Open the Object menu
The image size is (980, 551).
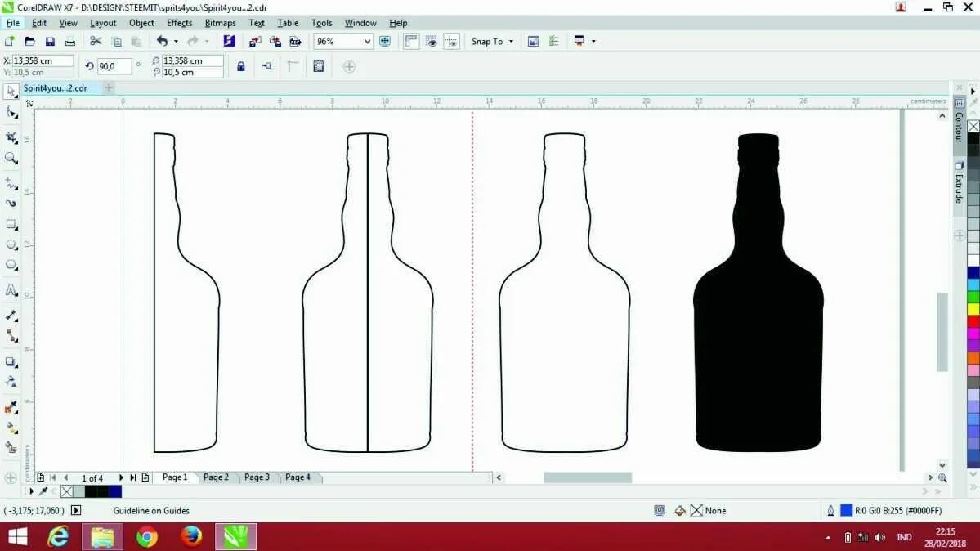(141, 23)
